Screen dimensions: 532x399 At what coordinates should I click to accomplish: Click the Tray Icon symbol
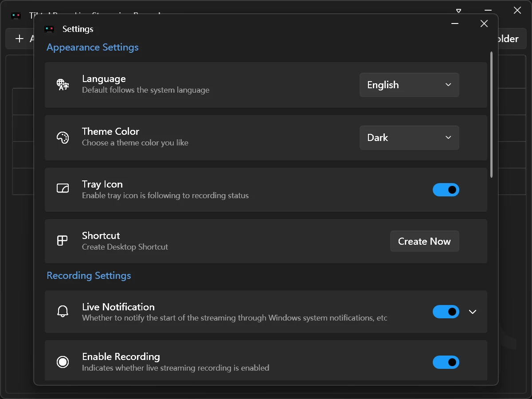[x=63, y=188]
